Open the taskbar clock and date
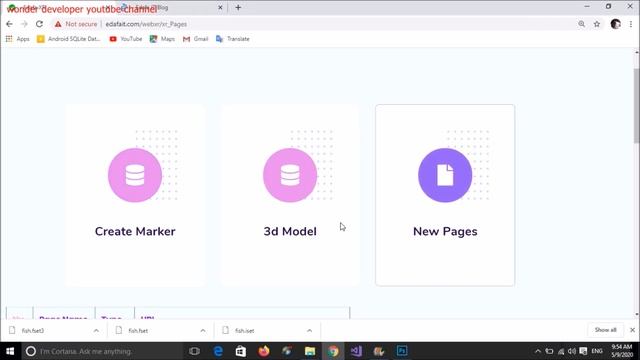Viewport: 640px width, 360px height. pyautogui.click(x=622, y=351)
